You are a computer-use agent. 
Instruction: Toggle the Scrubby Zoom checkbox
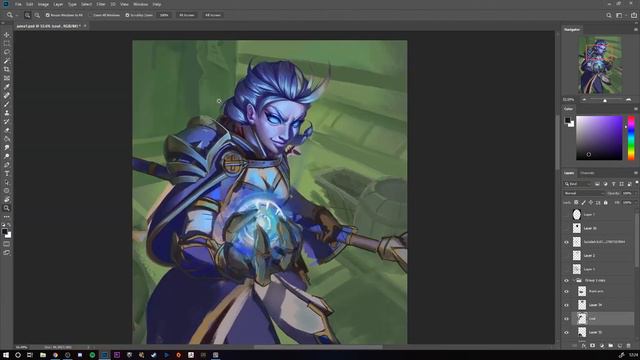click(127, 15)
